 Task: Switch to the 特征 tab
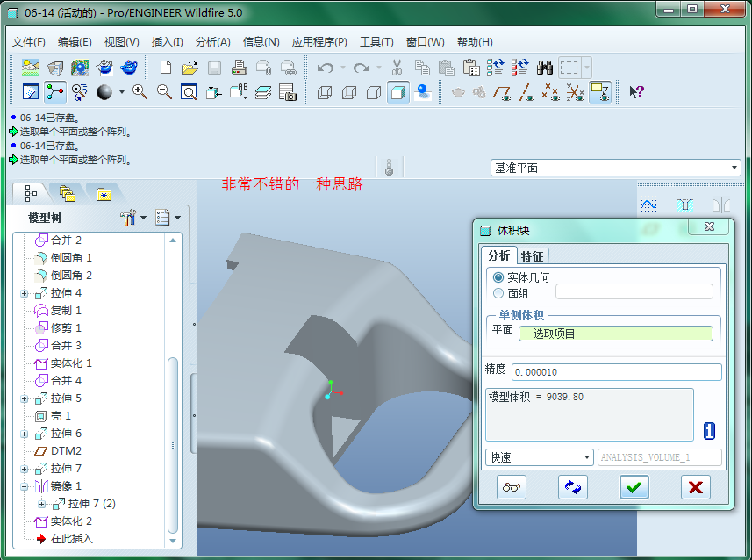(532, 256)
